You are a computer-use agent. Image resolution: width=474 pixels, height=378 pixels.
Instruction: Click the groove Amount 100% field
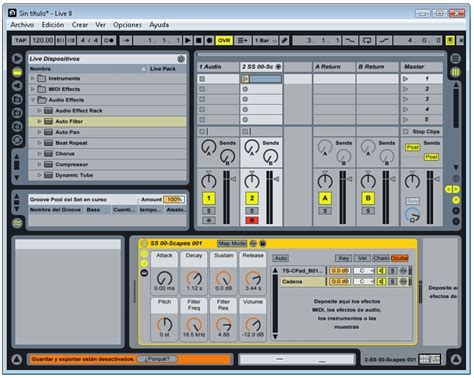coord(174,199)
